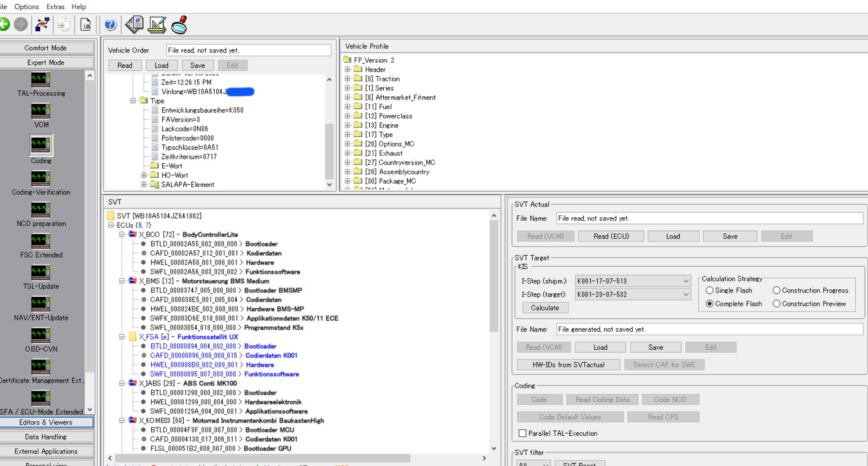Click the Calculate button

pos(545,308)
